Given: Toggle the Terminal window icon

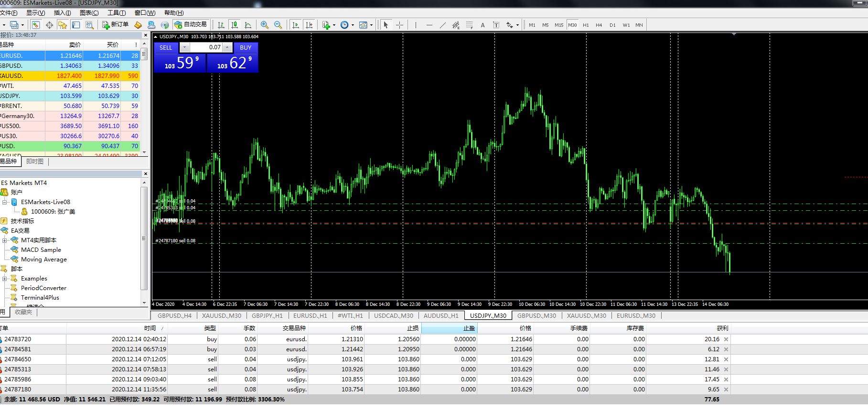Looking at the screenshot, I should pos(76,25).
